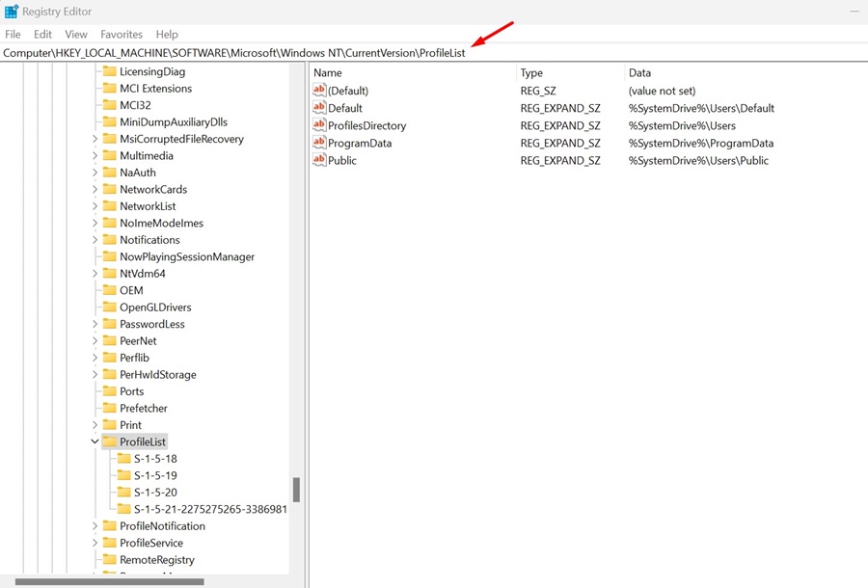Select the S-1-5-21-2275275265 profile key
Screen dimensions: 868x588
click(210, 509)
